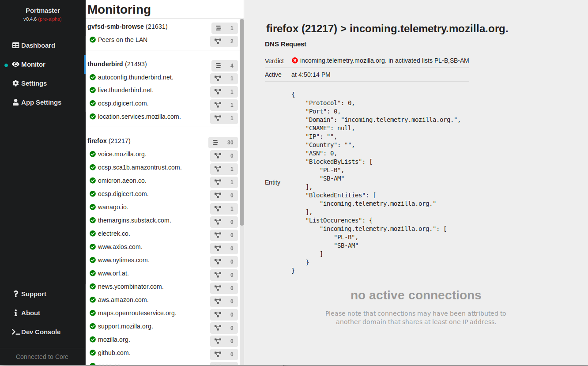Click green check beside Peers on the LAN
This screenshot has height=366, width=588.
(93, 40)
